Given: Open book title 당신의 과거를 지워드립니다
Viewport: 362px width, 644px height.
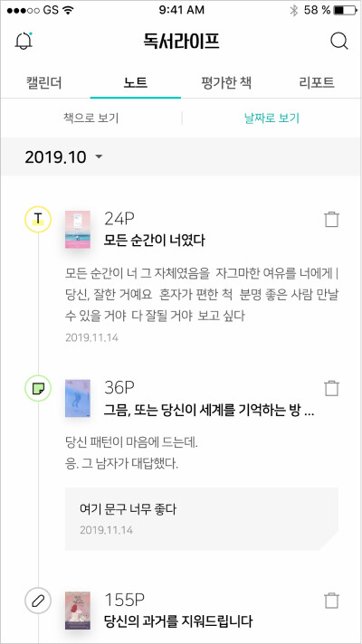Looking at the screenshot, I should click(178, 621).
